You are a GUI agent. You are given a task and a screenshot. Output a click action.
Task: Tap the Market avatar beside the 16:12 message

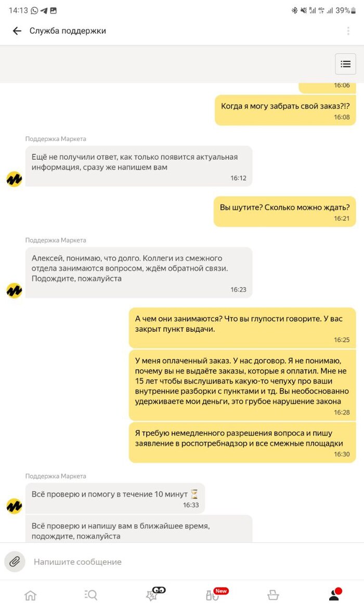[x=15, y=179]
